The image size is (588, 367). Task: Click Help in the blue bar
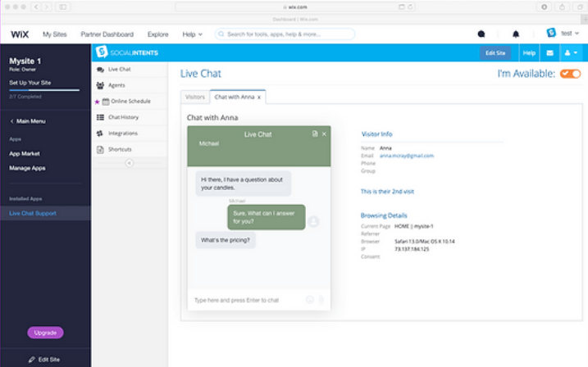[529, 52]
